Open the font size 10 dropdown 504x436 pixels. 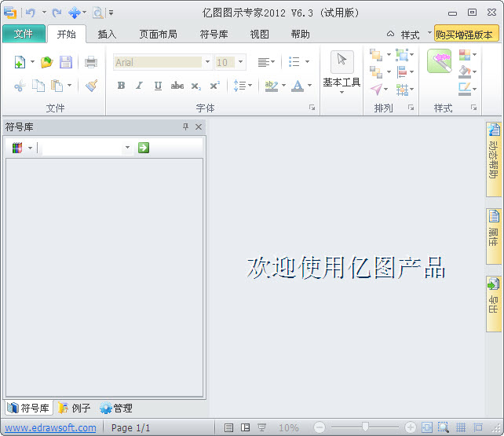240,62
